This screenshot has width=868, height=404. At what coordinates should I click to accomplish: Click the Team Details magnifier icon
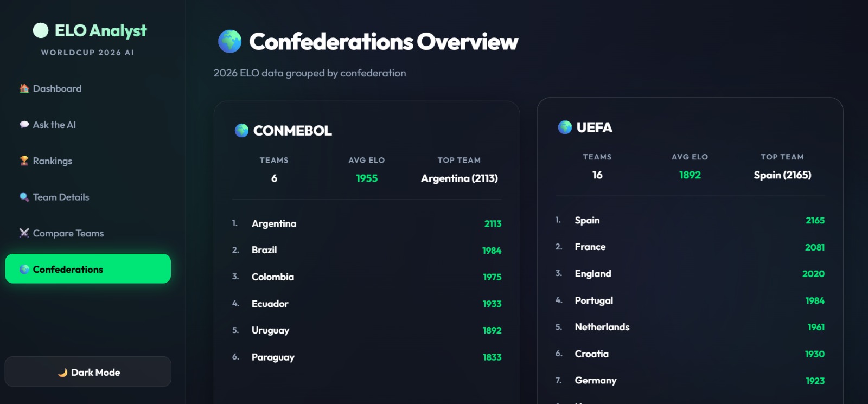[x=24, y=197]
